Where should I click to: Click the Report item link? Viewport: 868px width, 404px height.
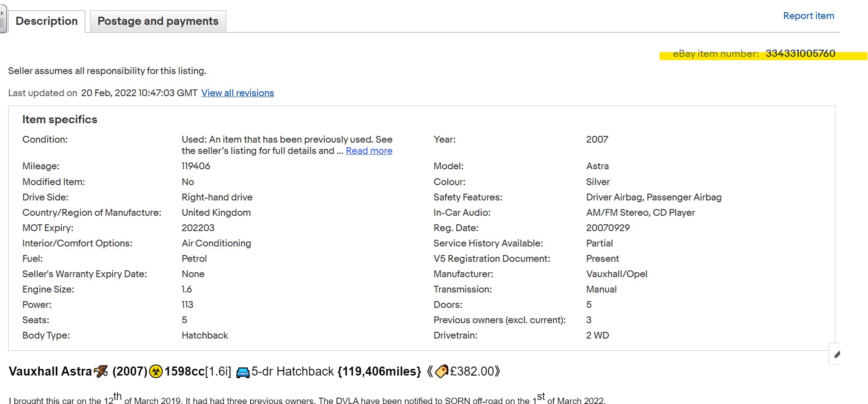pos(808,16)
